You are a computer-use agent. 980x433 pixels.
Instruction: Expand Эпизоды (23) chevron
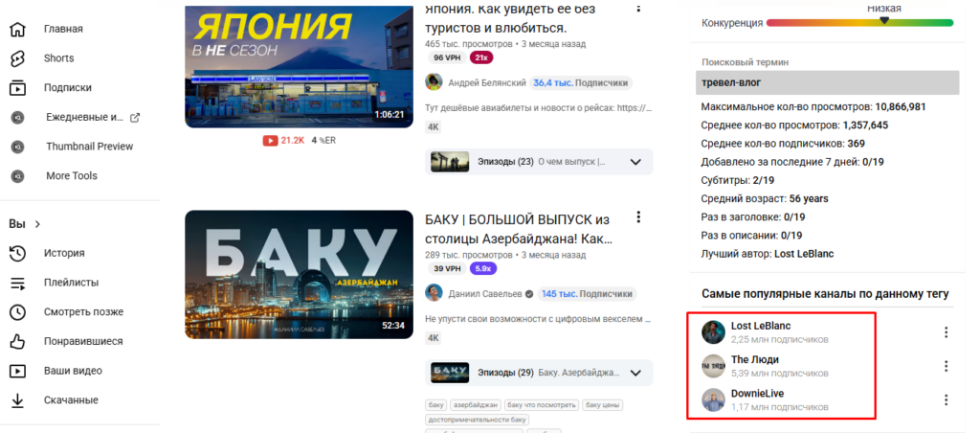[635, 162]
